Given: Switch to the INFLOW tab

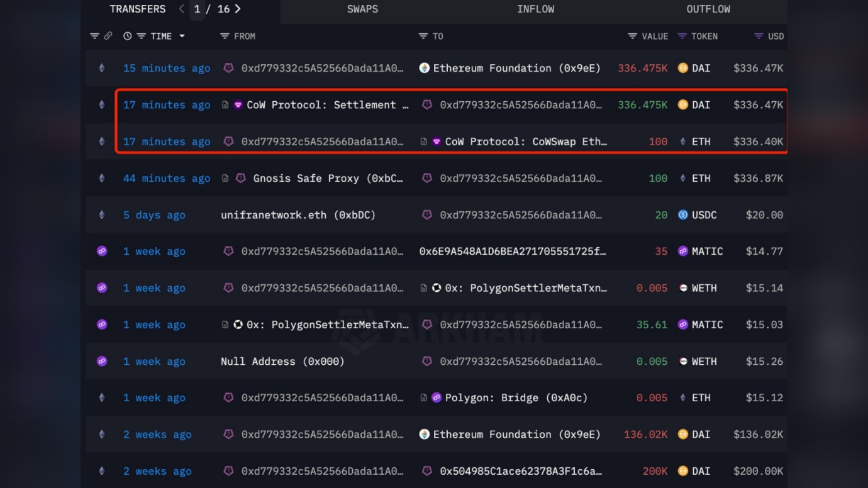Looking at the screenshot, I should click(x=535, y=9).
